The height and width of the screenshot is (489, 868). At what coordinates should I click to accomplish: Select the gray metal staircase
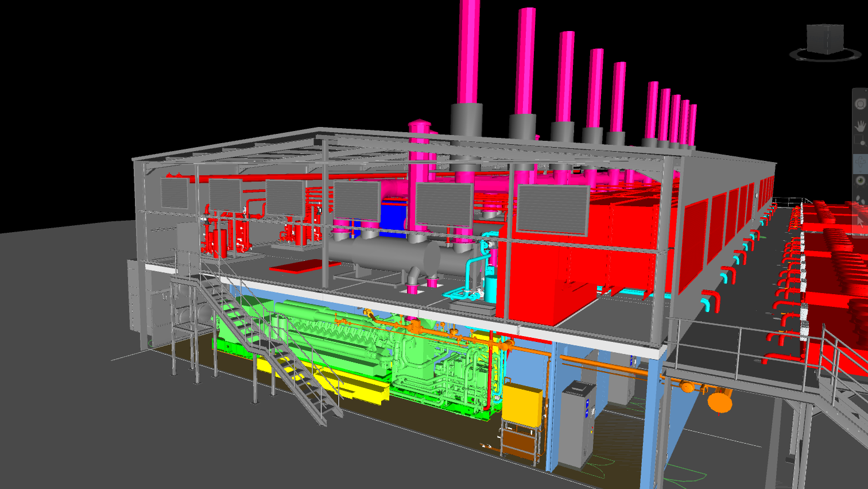[x=276, y=345]
